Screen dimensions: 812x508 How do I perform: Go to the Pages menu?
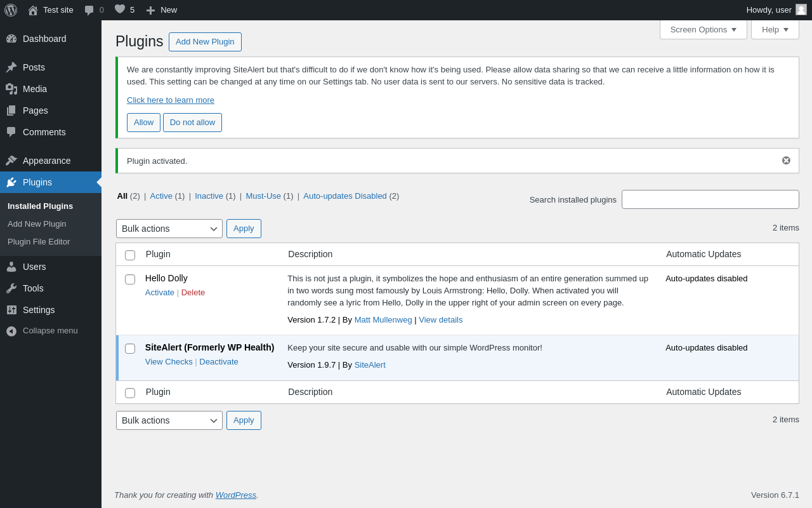pos(51,110)
